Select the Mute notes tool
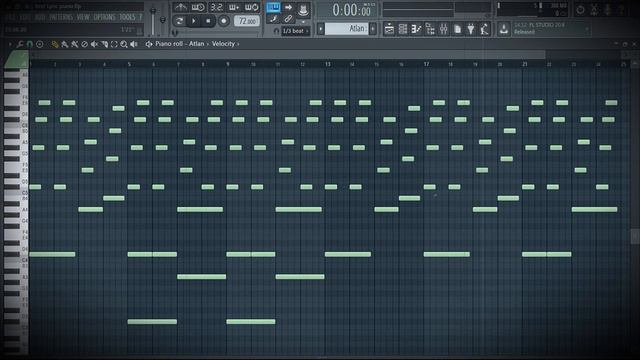This screenshot has width=640, height=360. coord(94,44)
